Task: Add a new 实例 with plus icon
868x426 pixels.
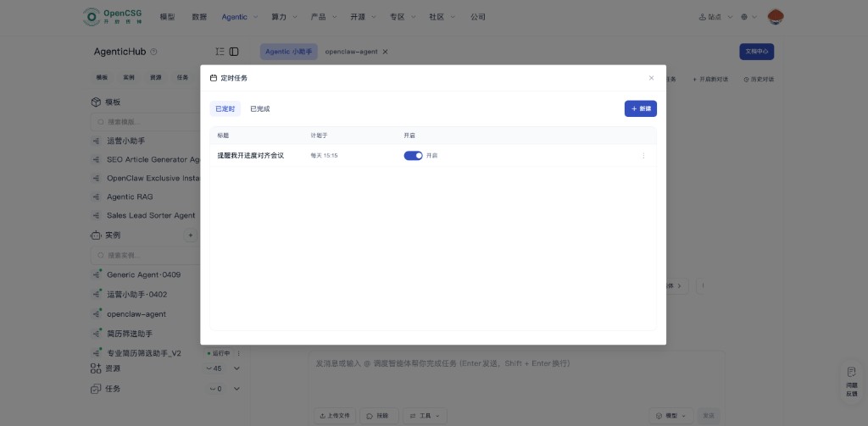Action: pos(190,235)
